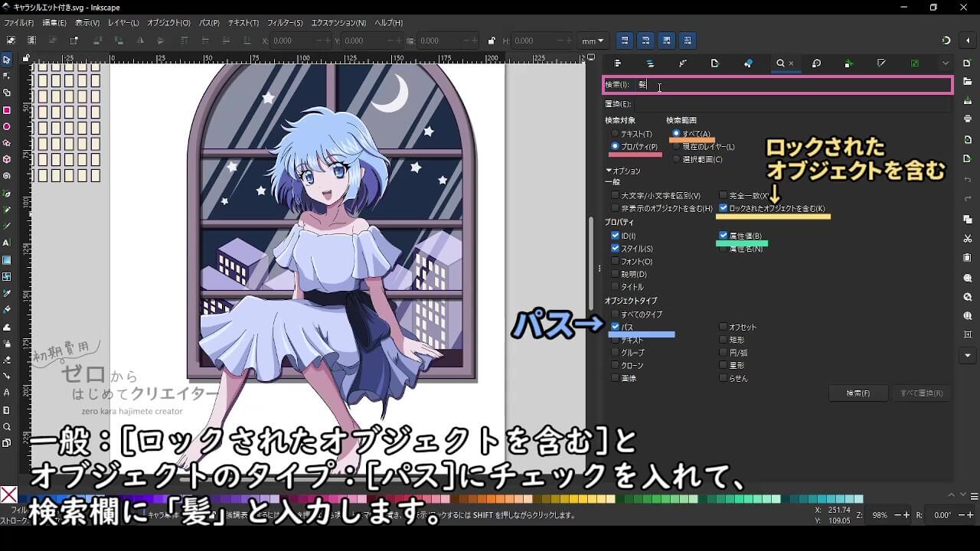Select the Shape Builder tool
980x551 pixels.
(x=7, y=93)
